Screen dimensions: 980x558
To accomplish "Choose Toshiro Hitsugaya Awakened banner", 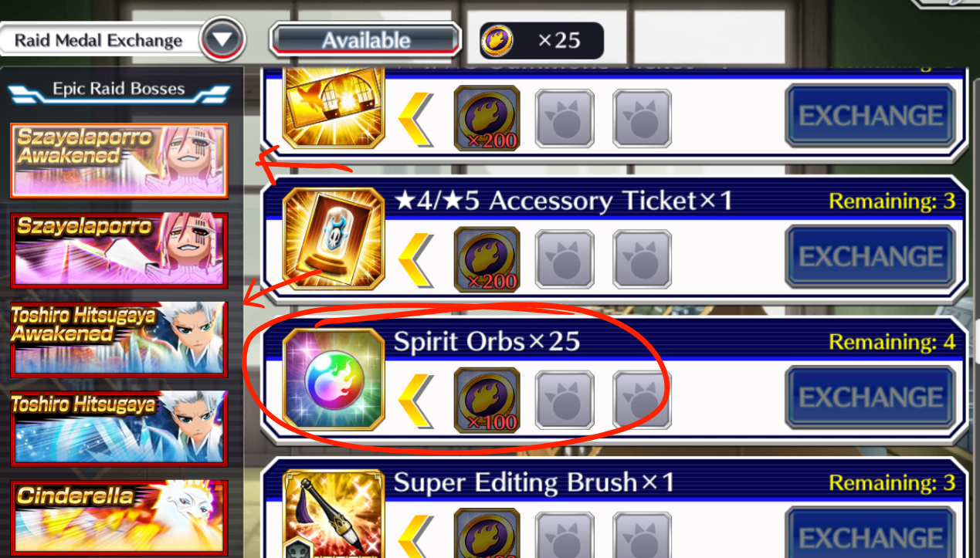I will (119, 338).
